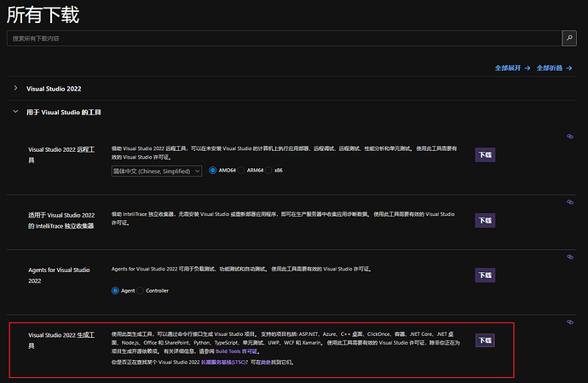Copy link icon for IntelliTrace 独立收集器 row

(569, 202)
